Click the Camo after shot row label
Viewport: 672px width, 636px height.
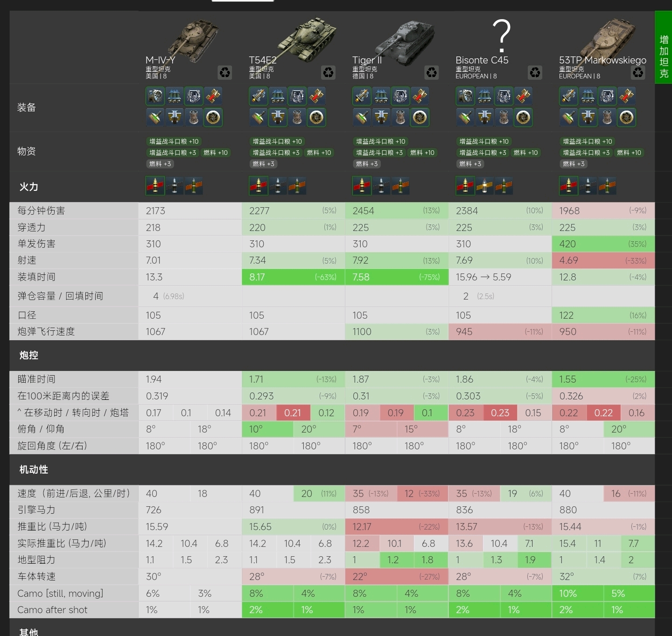[52, 610]
